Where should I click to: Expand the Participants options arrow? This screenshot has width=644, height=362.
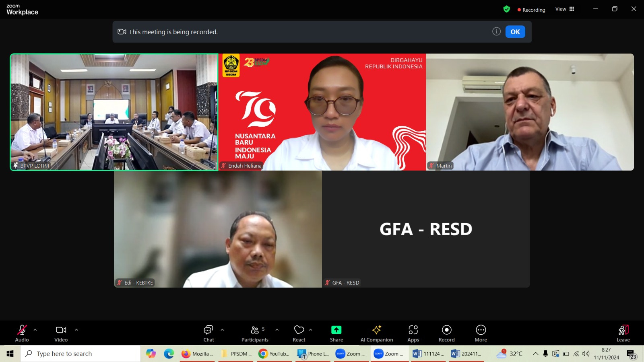click(277, 330)
